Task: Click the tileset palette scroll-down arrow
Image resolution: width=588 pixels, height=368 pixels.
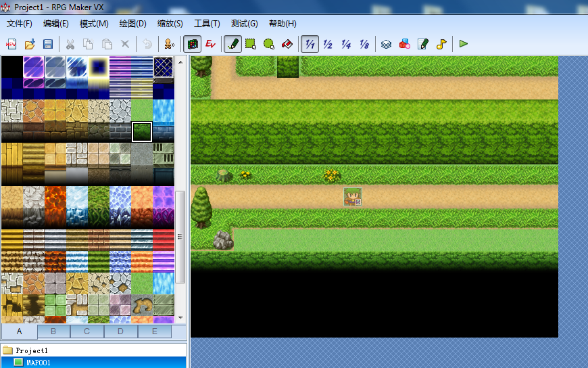Action: point(180,318)
